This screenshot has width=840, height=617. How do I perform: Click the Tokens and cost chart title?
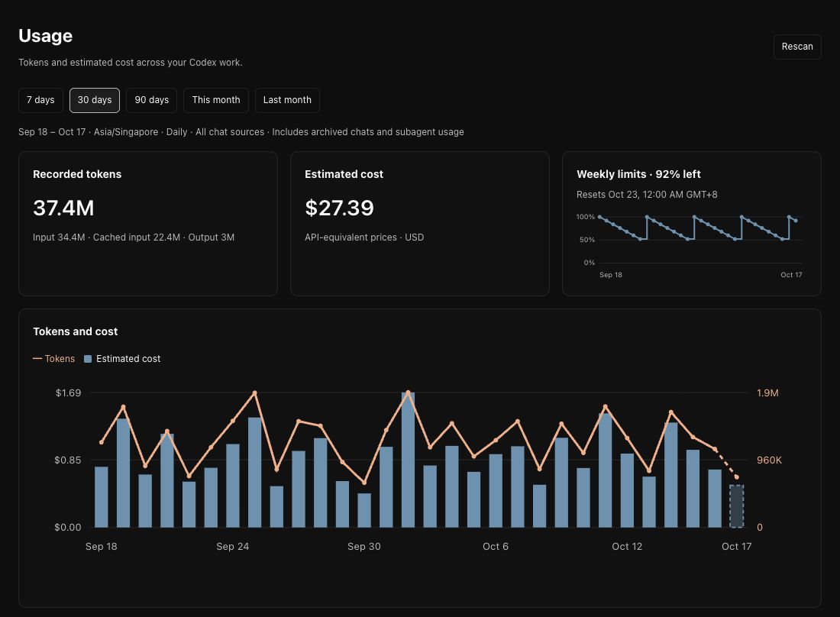click(x=76, y=331)
